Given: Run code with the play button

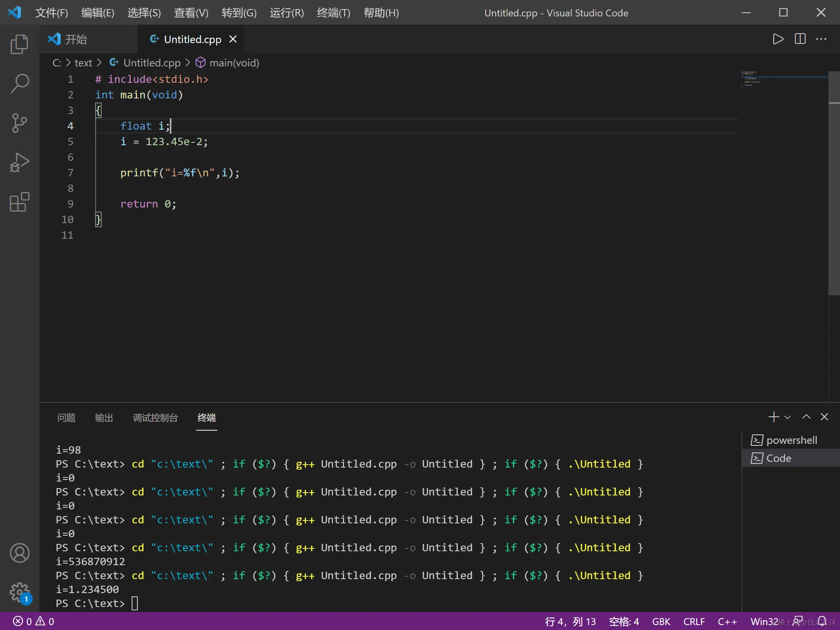Looking at the screenshot, I should pos(778,39).
